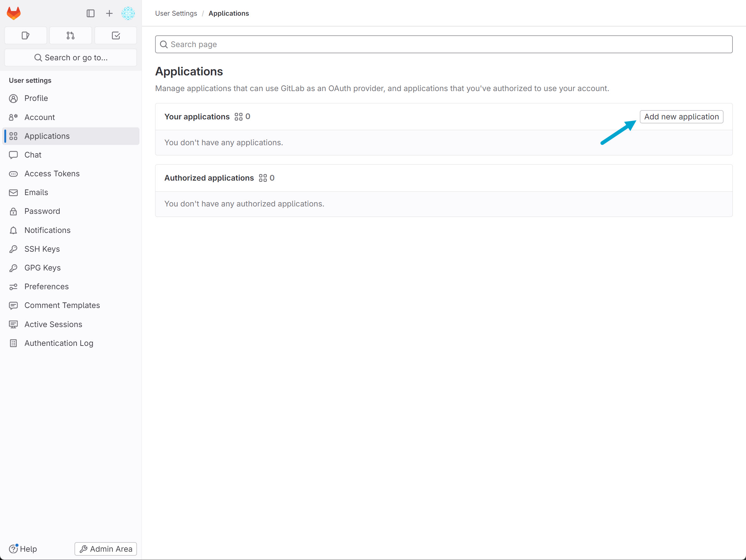The height and width of the screenshot is (560, 746).
Task: Open assigned issues icon
Action: click(25, 35)
